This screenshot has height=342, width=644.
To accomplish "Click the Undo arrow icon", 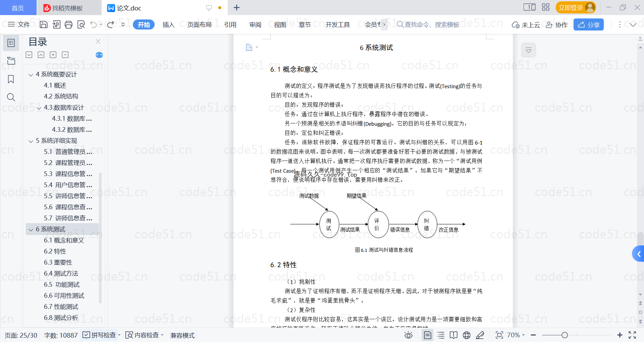I will coord(94,24).
